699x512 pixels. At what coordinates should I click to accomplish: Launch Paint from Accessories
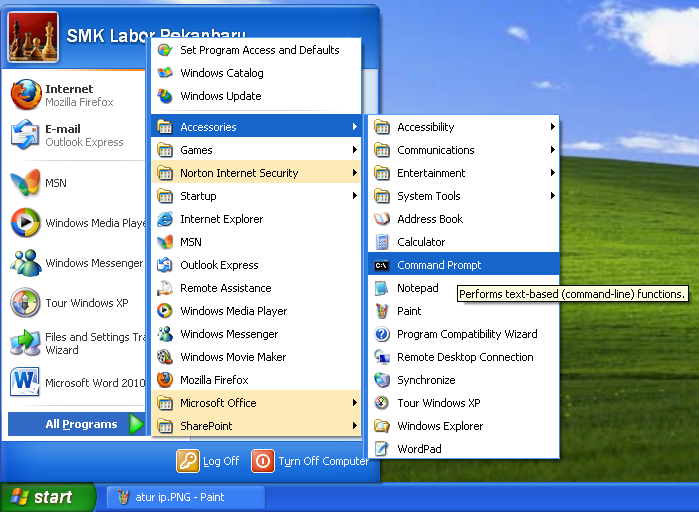pos(464,311)
